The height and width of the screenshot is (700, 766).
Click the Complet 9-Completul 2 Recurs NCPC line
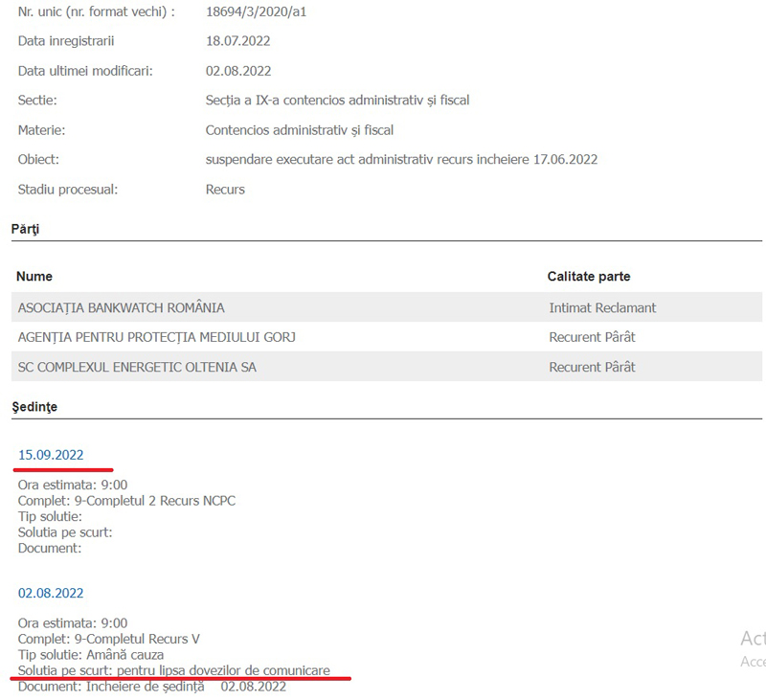126,501
